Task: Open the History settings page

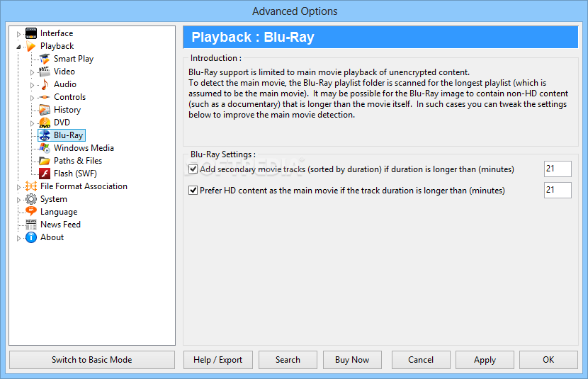Action: click(x=67, y=110)
